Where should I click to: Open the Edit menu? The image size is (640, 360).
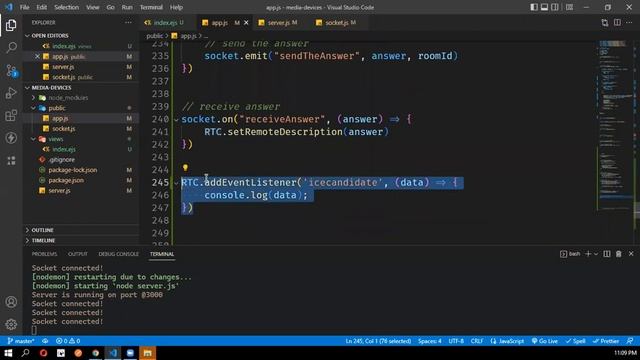41,7
